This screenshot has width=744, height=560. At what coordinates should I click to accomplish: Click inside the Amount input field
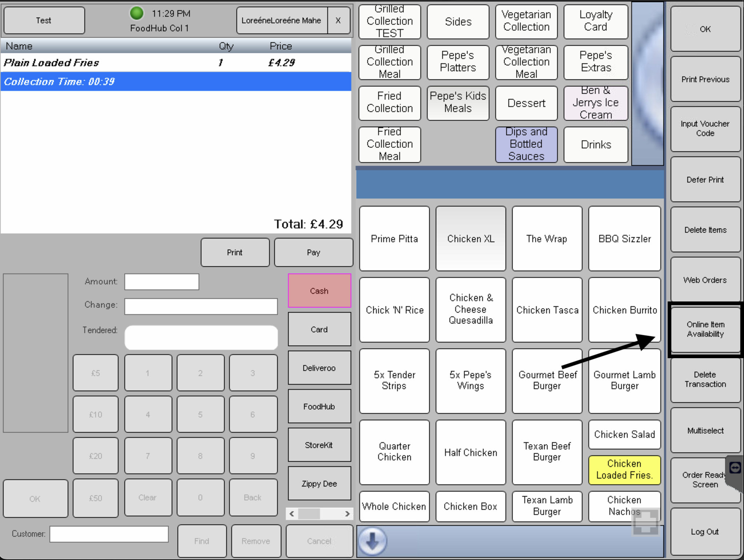pyautogui.click(x=161, y=281)
